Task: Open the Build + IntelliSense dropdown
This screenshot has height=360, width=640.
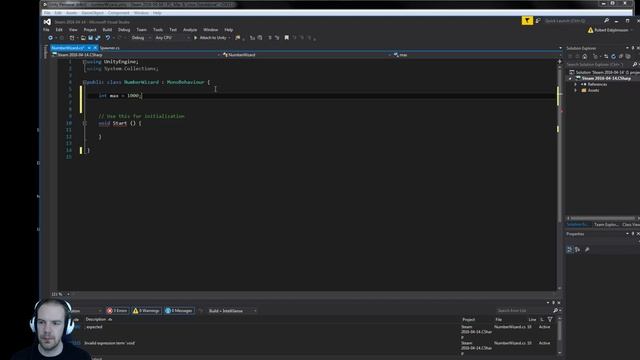Action: 232,311
